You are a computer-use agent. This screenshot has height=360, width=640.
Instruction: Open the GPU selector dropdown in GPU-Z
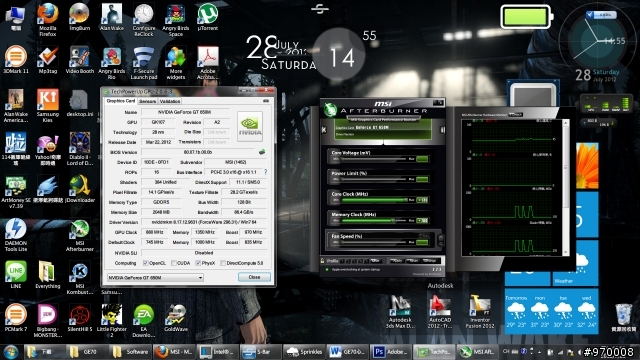[155, 278]
